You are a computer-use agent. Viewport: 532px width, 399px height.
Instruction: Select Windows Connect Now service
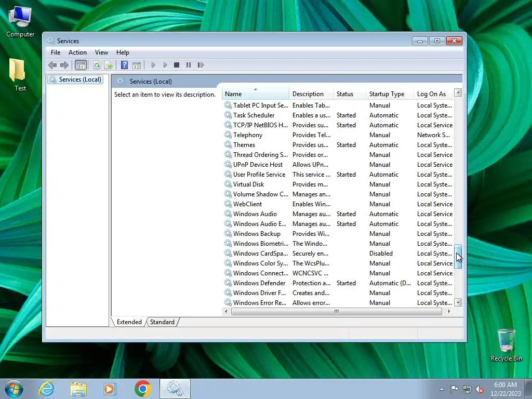coord(338,273)
